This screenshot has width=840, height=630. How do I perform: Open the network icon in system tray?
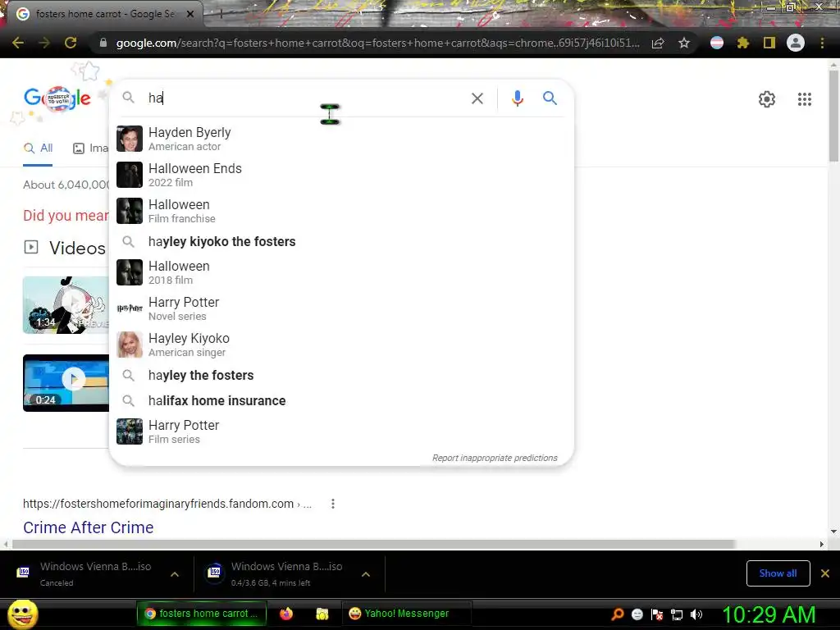click(677, 614)
